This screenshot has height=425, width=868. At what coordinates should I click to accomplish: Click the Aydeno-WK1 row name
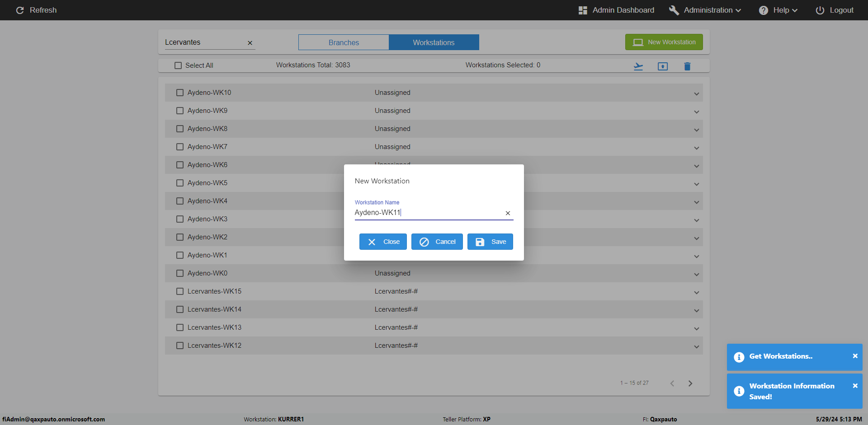click(x=208, y=255)
